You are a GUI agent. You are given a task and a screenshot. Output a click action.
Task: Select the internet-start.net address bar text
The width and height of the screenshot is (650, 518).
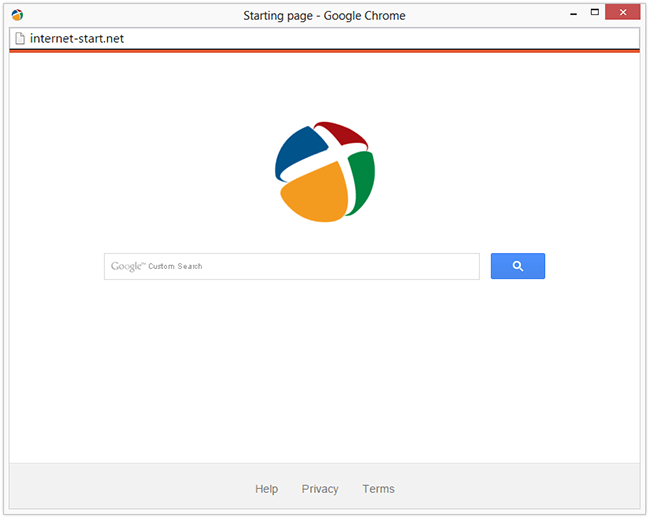(x=77, y=39)
